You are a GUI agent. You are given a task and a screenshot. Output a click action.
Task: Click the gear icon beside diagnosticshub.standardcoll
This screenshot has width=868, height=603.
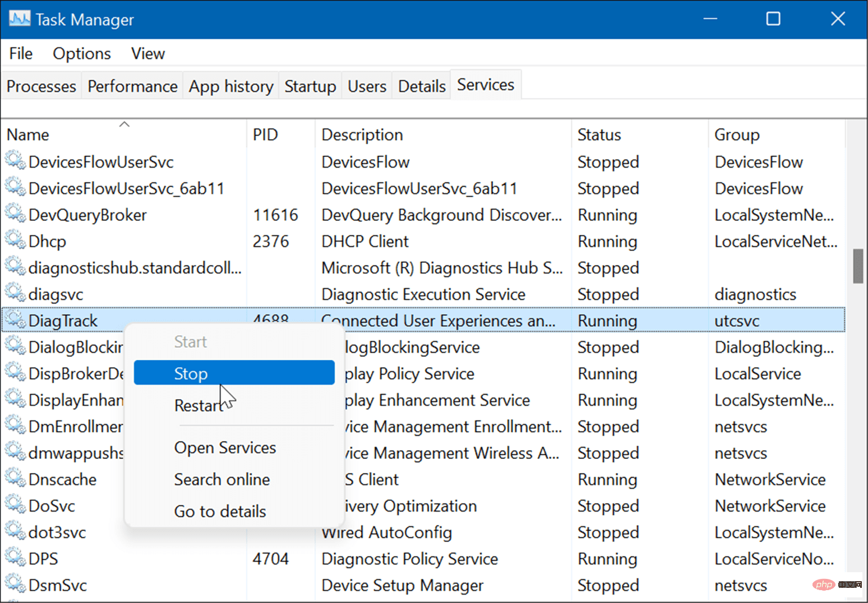(x=16, y=267)
